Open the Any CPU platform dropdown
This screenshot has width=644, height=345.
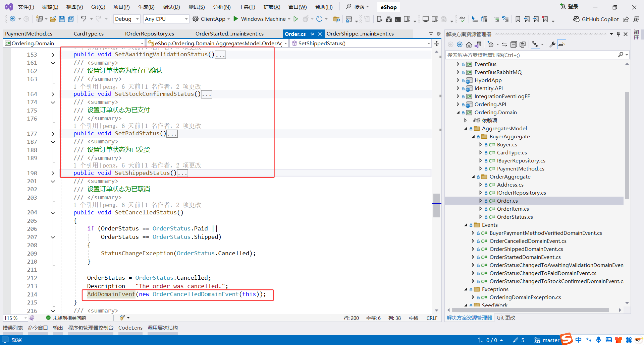coord(166,19)
